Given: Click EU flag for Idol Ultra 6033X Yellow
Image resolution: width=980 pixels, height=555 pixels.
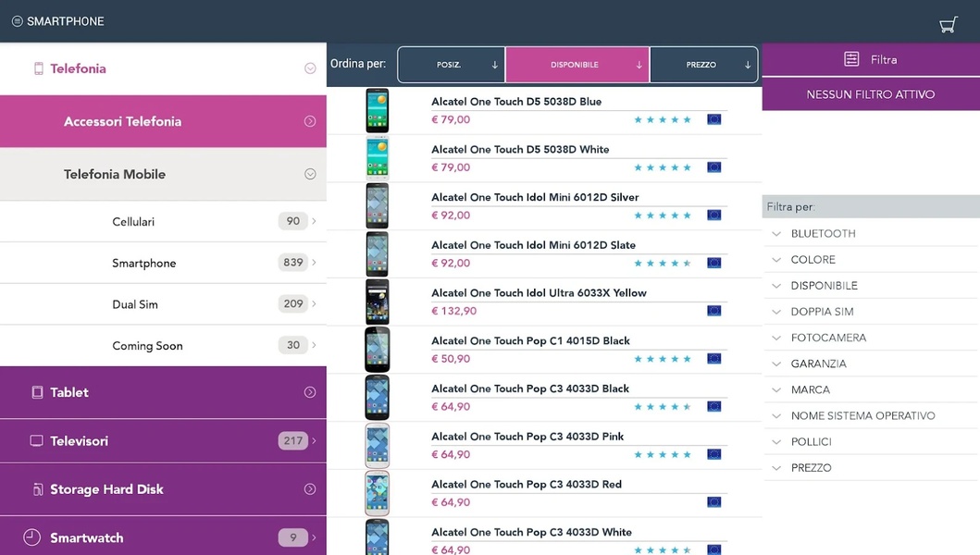Looking at the screenshot, I should 713,311.
